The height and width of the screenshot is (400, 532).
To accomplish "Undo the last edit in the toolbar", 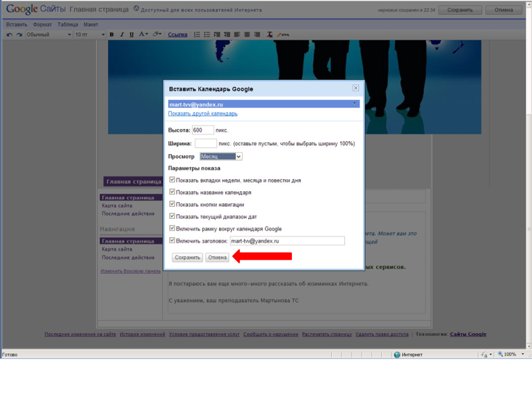I will [x=10, y=35].
